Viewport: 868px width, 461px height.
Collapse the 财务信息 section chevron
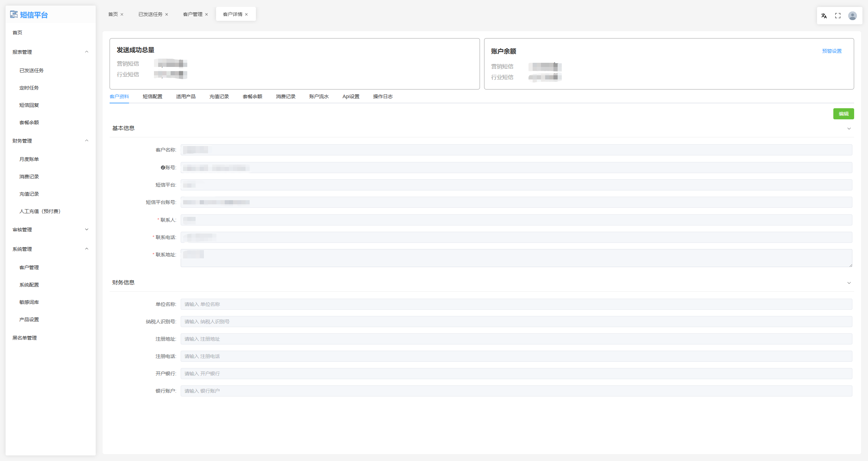[x=849, y=283]
